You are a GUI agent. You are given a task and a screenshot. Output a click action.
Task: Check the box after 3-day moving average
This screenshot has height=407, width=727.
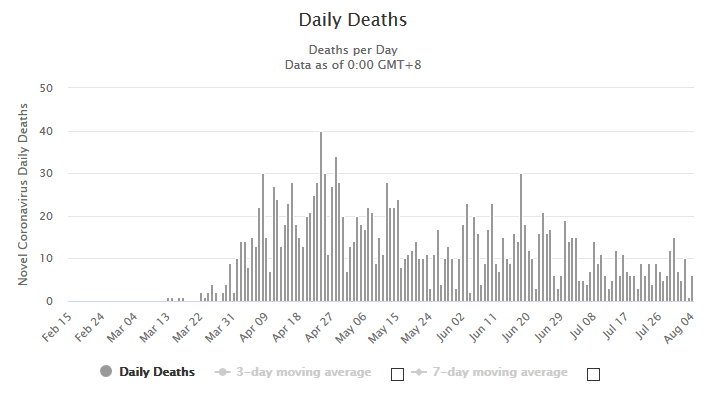point(396,374)
